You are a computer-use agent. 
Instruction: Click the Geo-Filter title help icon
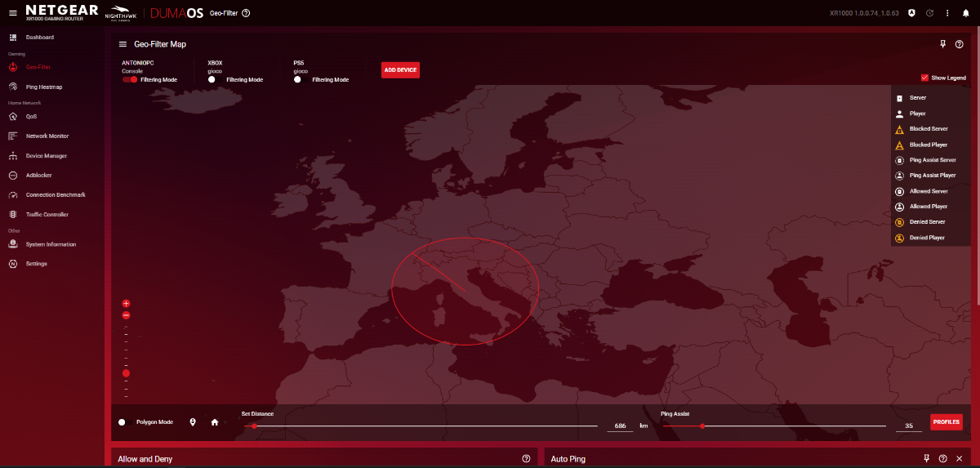pos(246,13)
